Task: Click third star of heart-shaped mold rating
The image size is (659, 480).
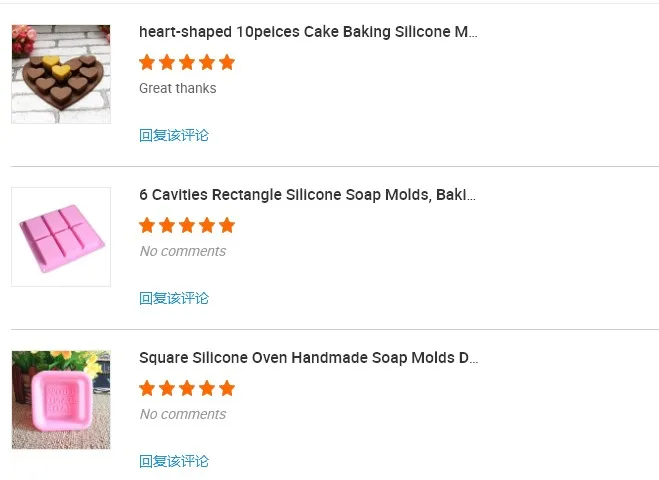Action: coord(187,62)
